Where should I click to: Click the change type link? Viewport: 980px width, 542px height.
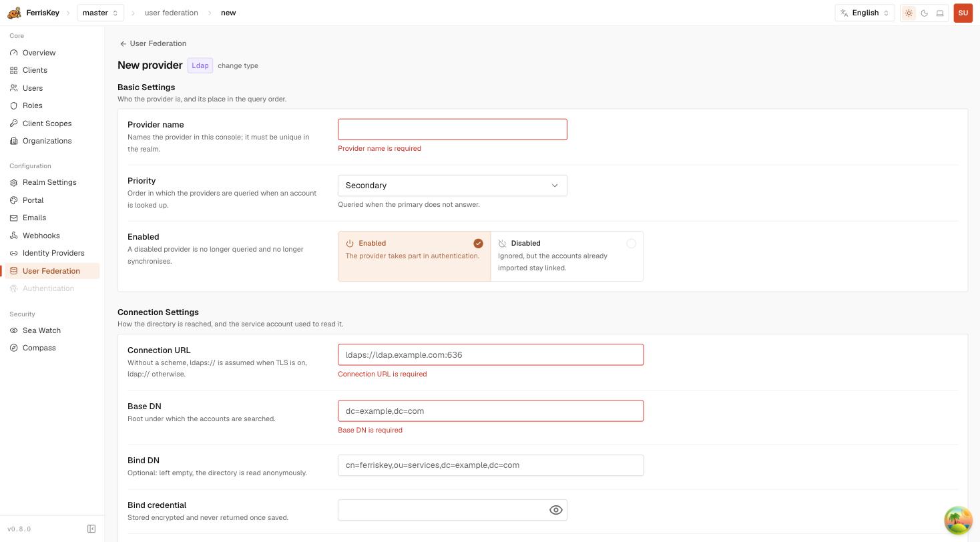(238, 65)
